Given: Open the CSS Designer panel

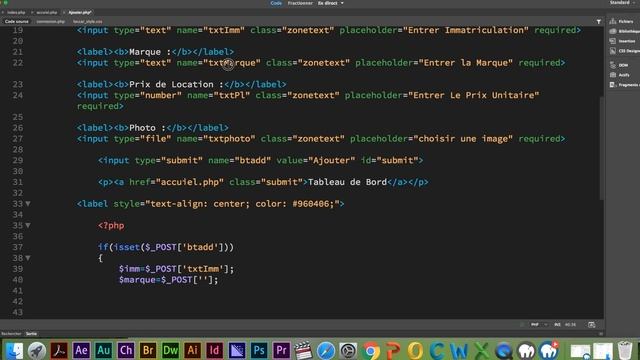Looking at the screenshot, I should pos(624,51).
